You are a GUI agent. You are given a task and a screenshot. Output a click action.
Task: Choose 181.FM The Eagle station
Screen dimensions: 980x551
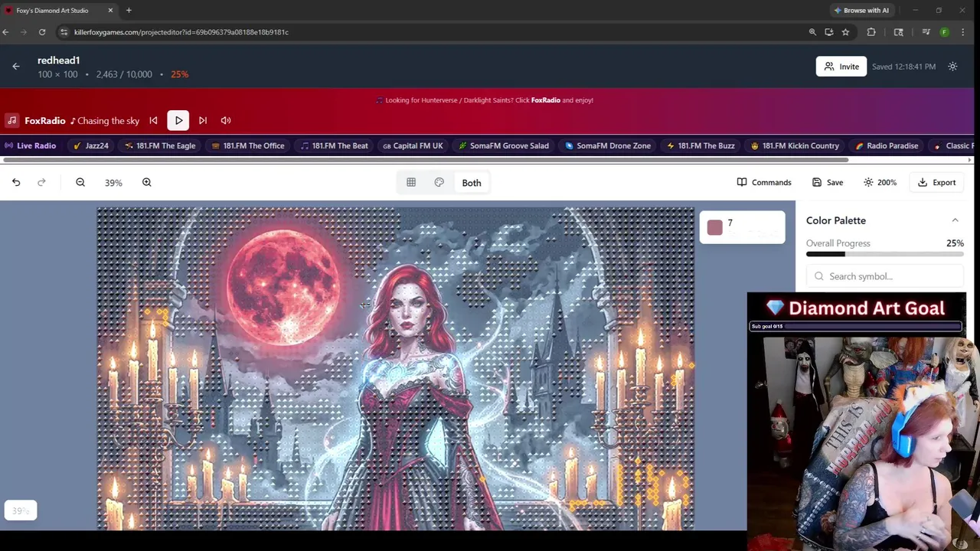coord(160,145)
